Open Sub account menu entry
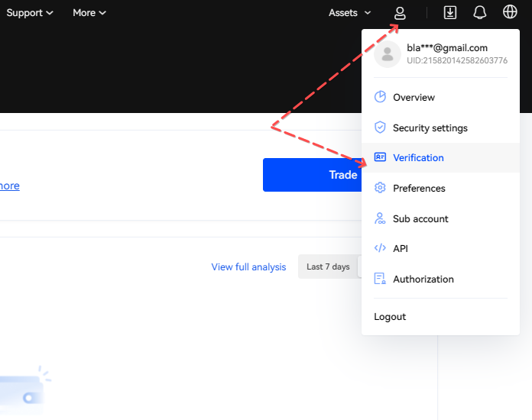Screen dimensions: 532x420 (420, 218)
